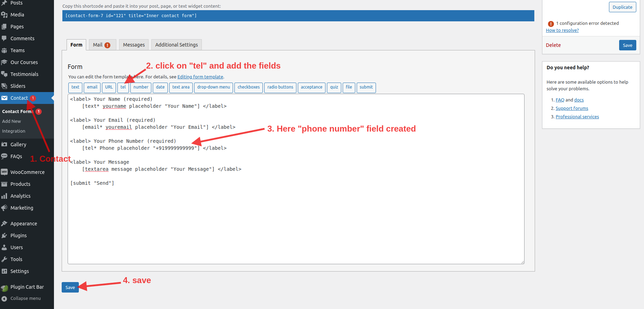Click inside the form template textarea
This screenshot has height=309, width=644.
(296, 179)
